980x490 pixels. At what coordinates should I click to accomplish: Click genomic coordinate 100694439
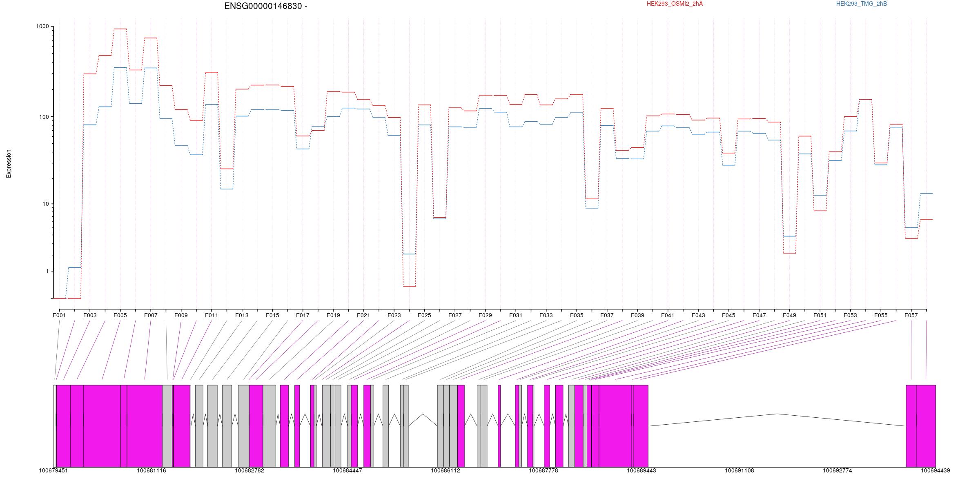tap(935, 470)
